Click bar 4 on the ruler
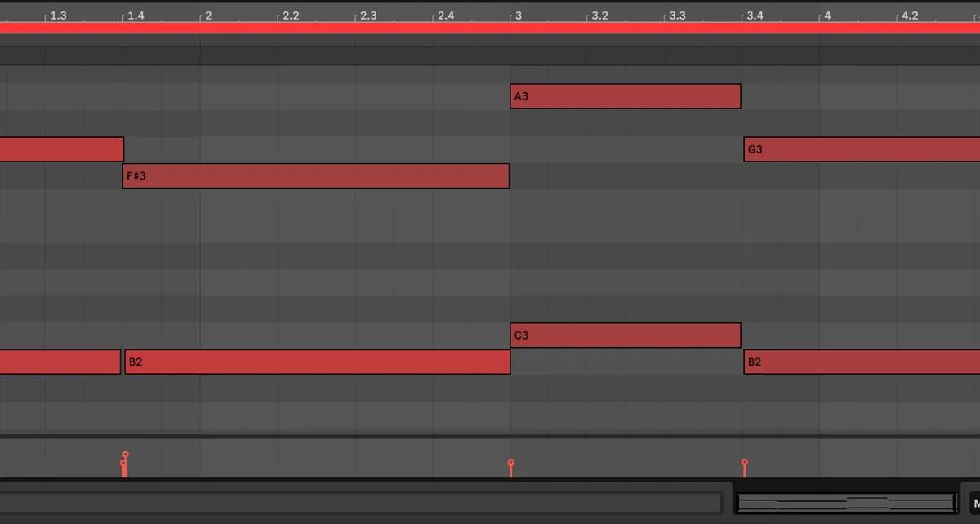The width and height of the screenshot is (980, 524). click(x=827, y=15)
